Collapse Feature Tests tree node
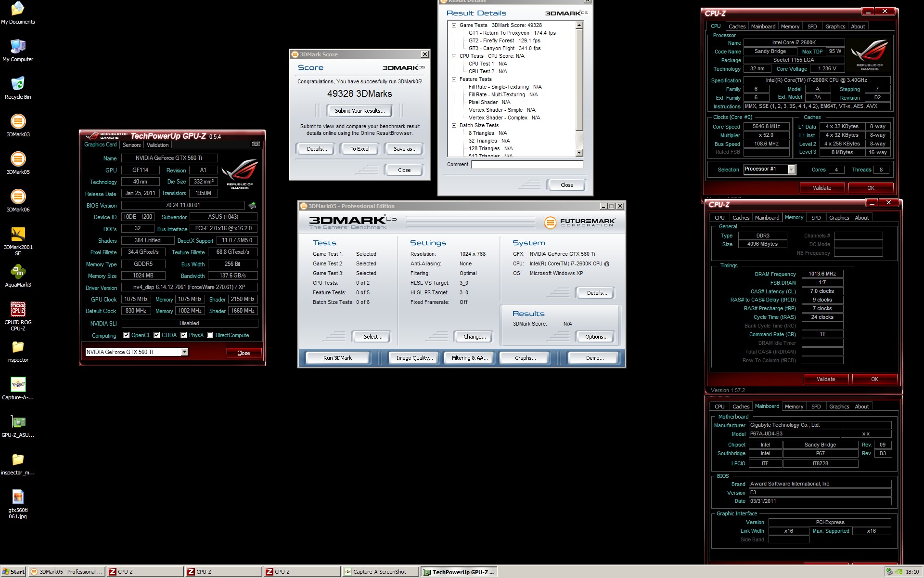Image resolution: width=924 pixels, height=578 pixels. point(454,79)
